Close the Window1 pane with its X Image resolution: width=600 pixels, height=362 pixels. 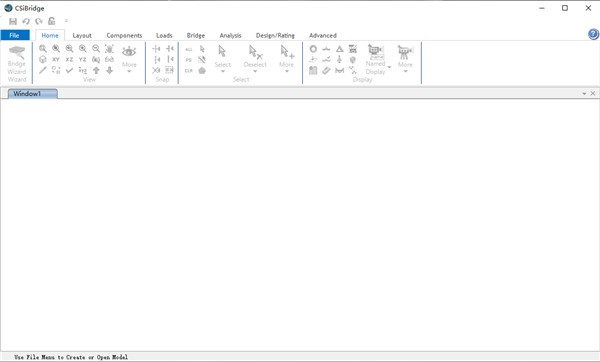[x=593, y=93]
